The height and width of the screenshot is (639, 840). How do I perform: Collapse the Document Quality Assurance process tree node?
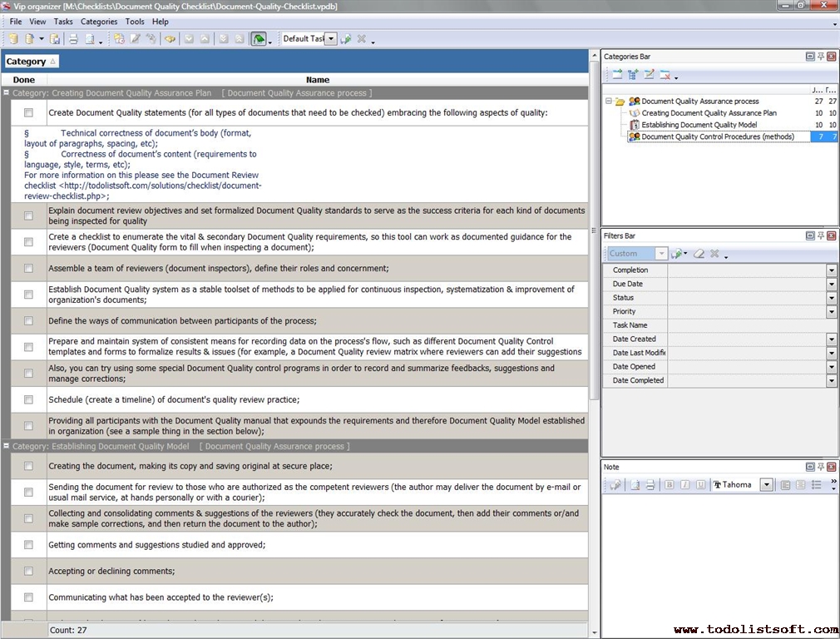point(608,102)
